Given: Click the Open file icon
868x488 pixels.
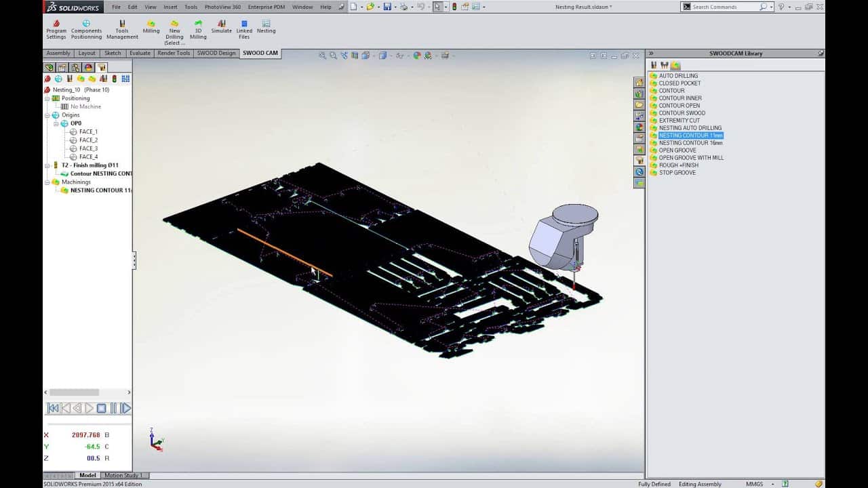Looking at the screenshot, I should (370, 7).
